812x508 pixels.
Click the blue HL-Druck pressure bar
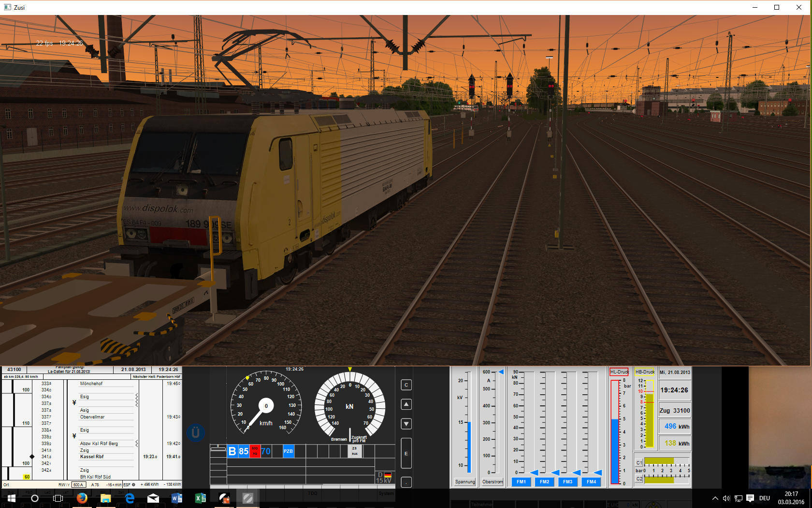tap(615, 450)
